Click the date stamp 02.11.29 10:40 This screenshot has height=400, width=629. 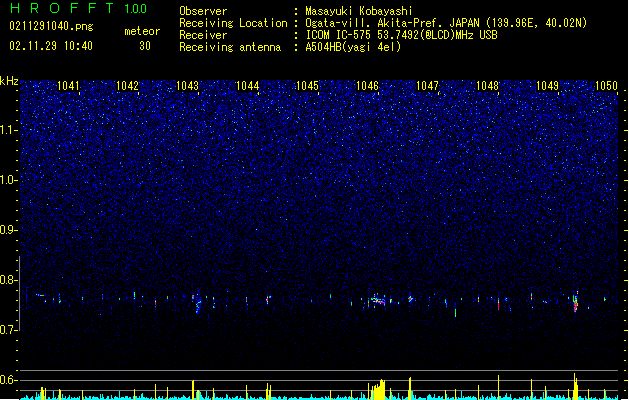point(51,46)
